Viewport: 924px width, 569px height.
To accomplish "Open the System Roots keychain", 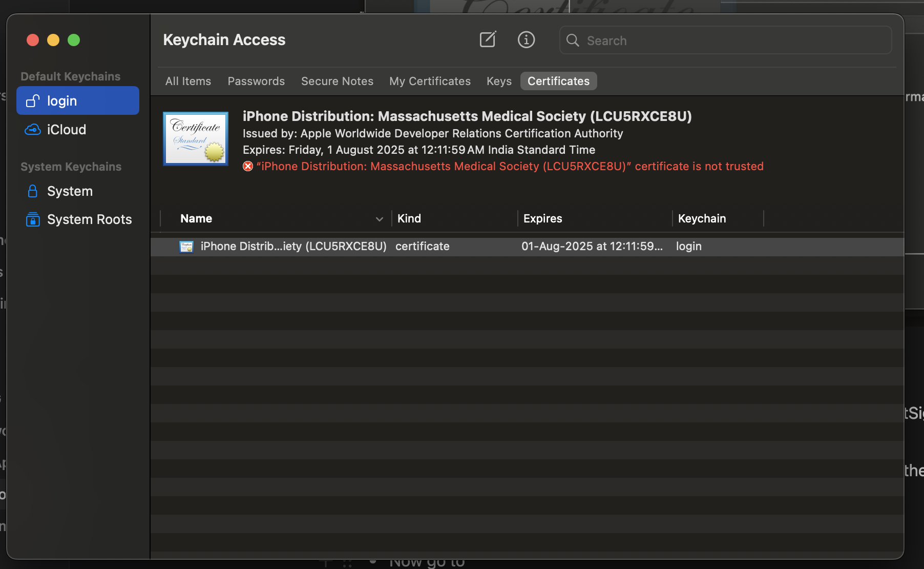I will pyautogui.click(x=89, y=219).
